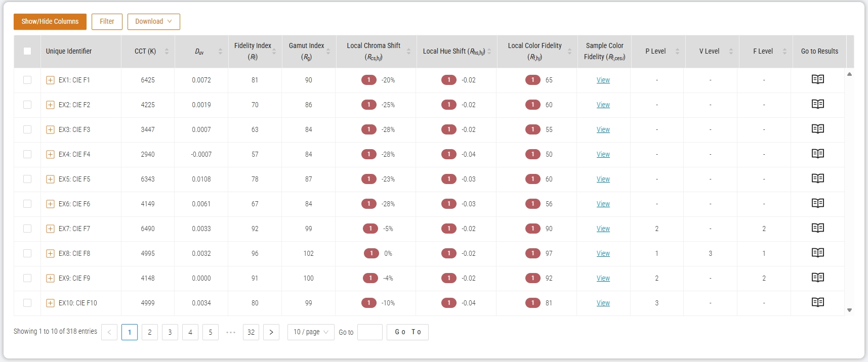The image size is (868, 362).
Task: Go to page 3 in pagination
Action: [x=170, y=332]
